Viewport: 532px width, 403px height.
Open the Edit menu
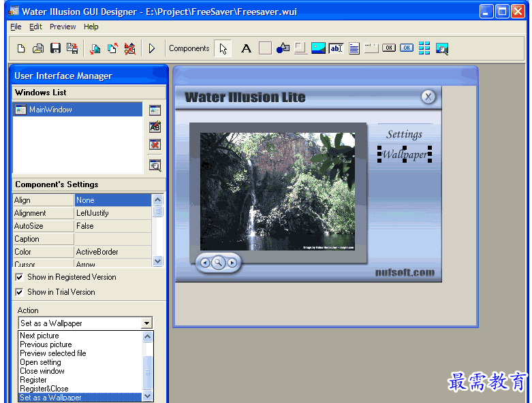35,27
